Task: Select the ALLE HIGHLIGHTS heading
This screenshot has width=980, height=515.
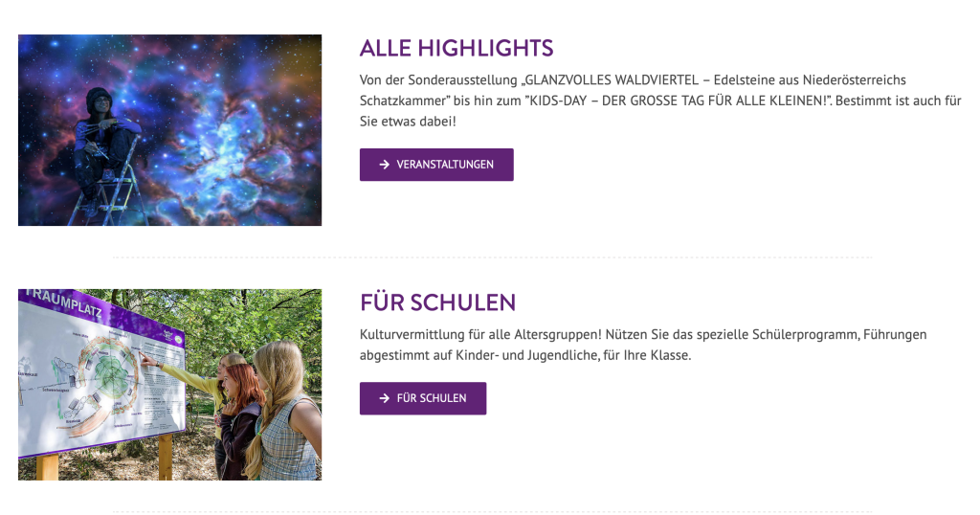Action: 457,48
